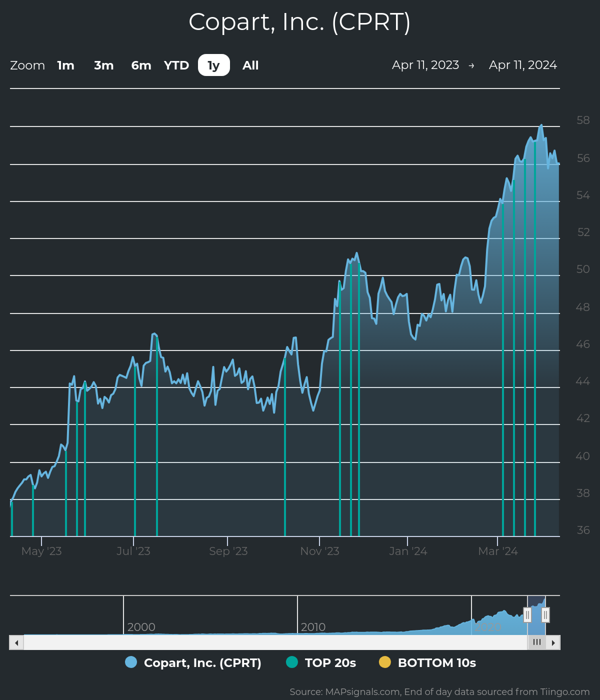Choose the YTD zoom option
Image resolution: width=600 pixels, height=700 pixels.
coord(176,65)
